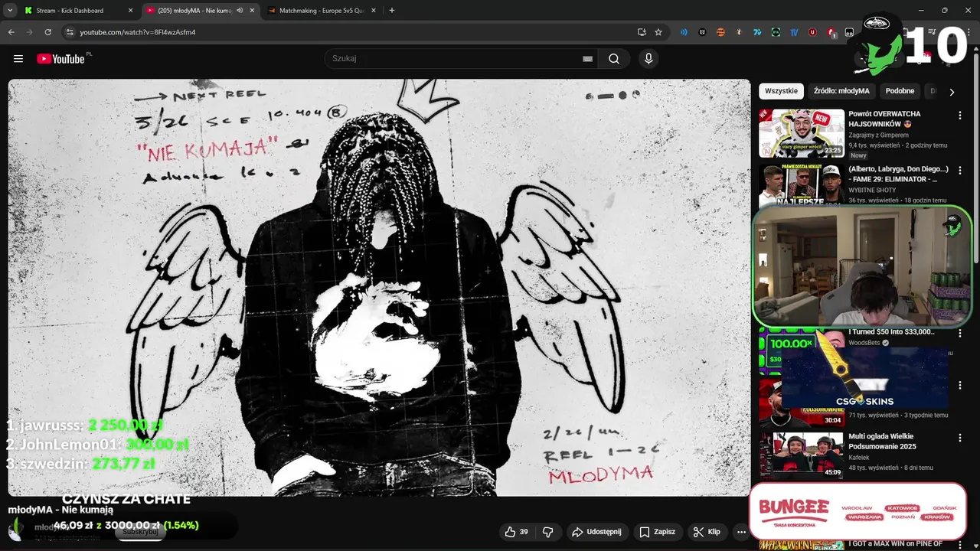This screenshot has height=551, width=980.
Task: Install YouTube as an app icon
Action: [x=642, y=32]
